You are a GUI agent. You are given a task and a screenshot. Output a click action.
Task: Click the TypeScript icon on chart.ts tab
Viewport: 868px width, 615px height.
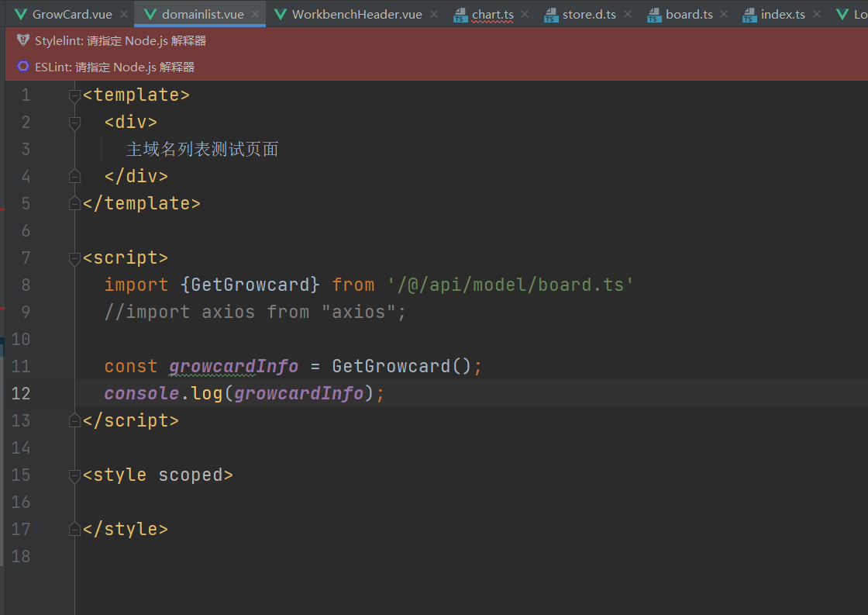click(x=460, y=13)
